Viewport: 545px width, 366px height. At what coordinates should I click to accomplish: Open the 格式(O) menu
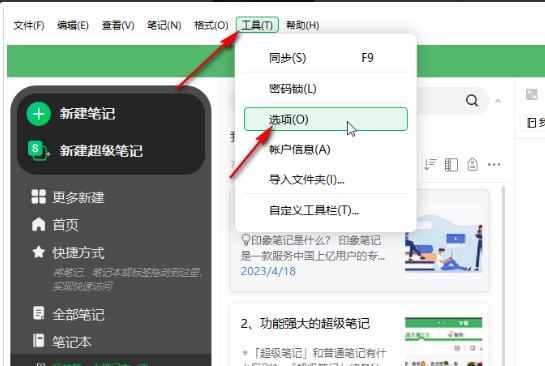point(211,25)
